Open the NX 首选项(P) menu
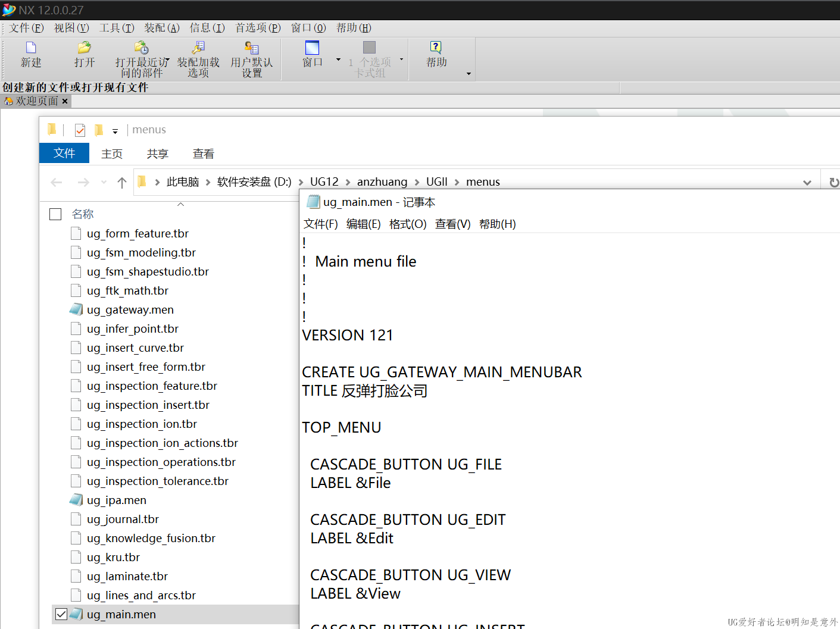 click(x=258, y=28)
